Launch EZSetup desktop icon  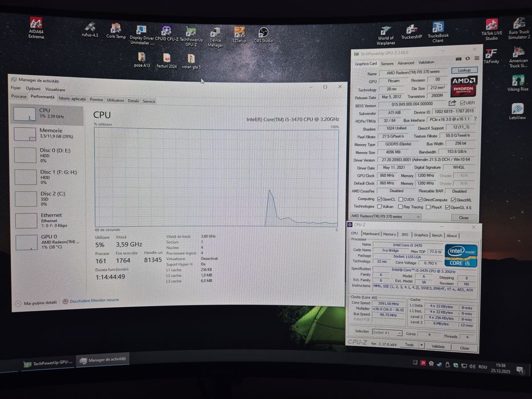[239, 35]
